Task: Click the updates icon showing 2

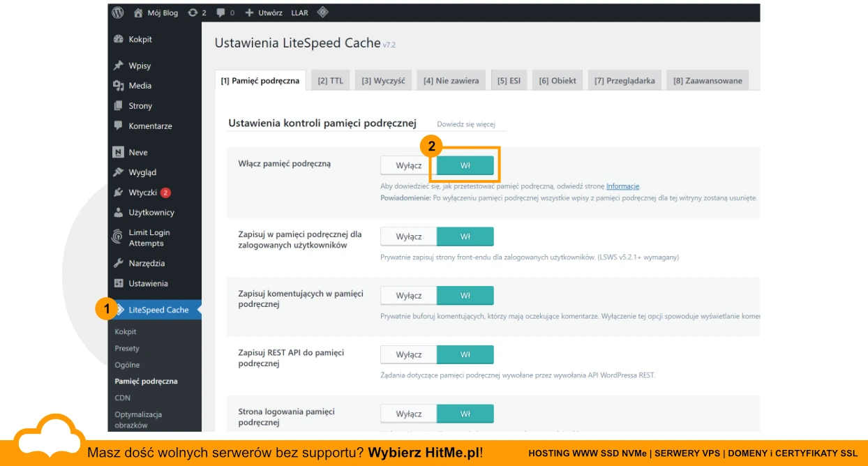Action: tap(193, 13)
